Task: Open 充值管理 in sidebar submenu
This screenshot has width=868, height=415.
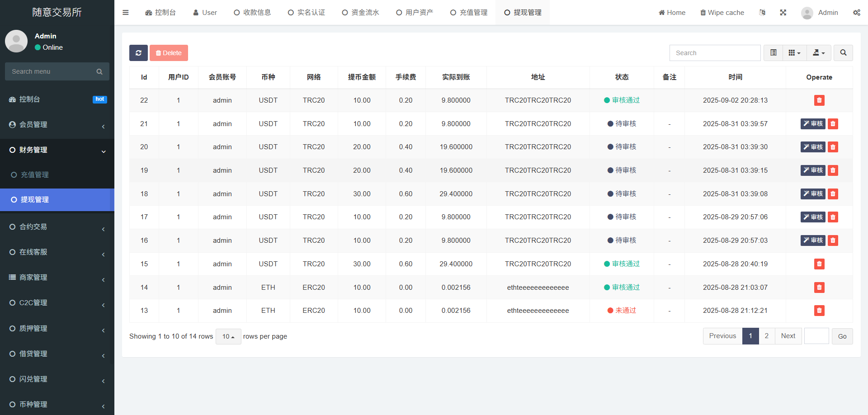Action: point(35,175)
